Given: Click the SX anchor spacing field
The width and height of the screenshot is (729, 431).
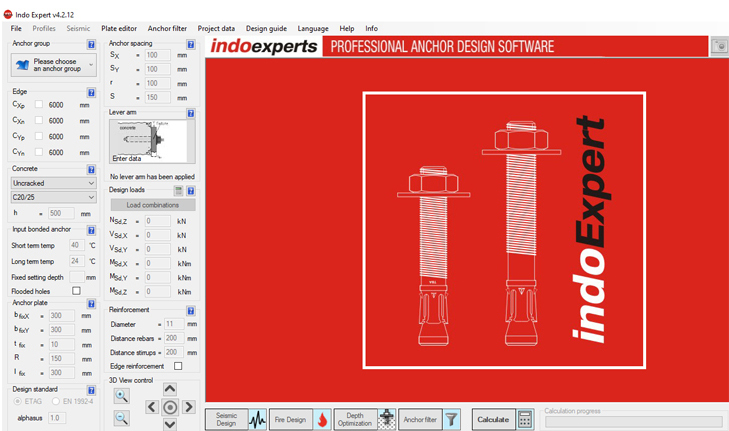Looking at the screenshot, I should pyautogui.click(x=158, y=55).
